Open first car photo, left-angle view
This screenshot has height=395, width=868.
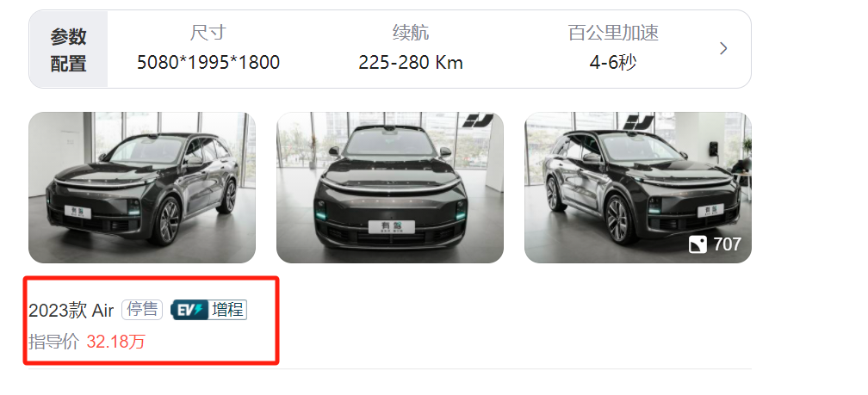coord(142,188)
